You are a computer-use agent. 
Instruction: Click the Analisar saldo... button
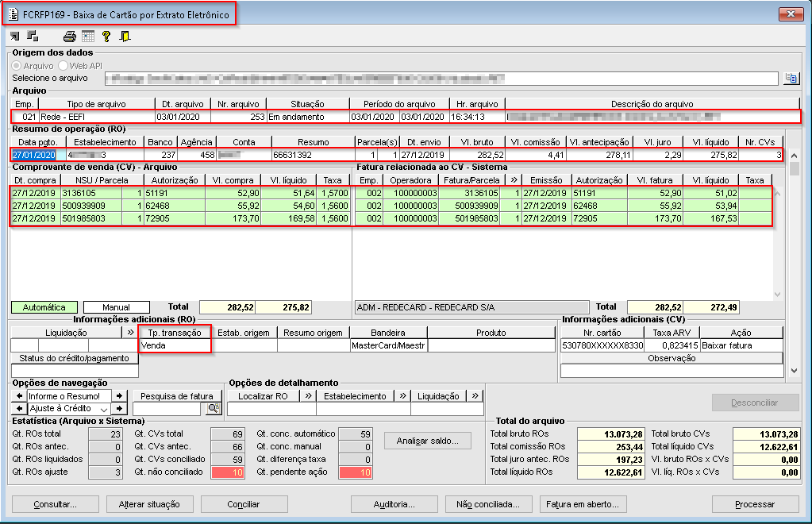[x=428, y=441]
